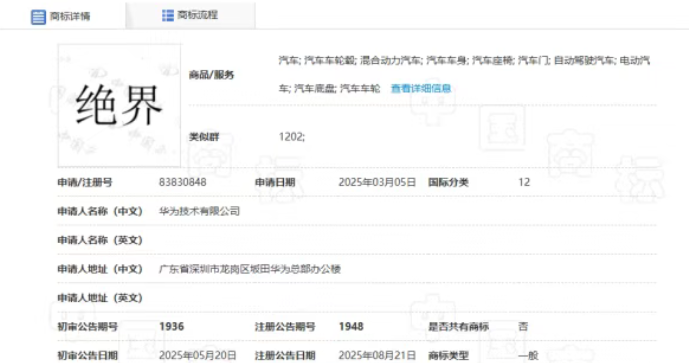Select preliminary announcement date 2025年05月20日

coord(197,355)
